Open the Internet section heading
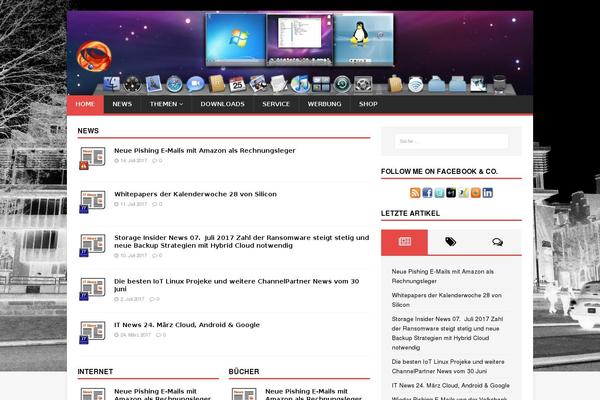600x400 pixels. click(95, 372)
